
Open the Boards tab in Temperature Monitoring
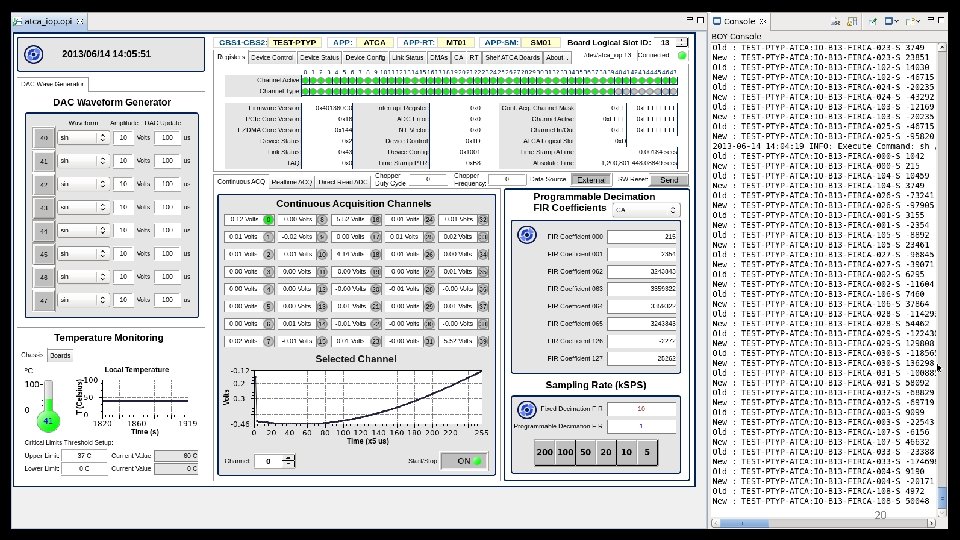click(60, 355)
